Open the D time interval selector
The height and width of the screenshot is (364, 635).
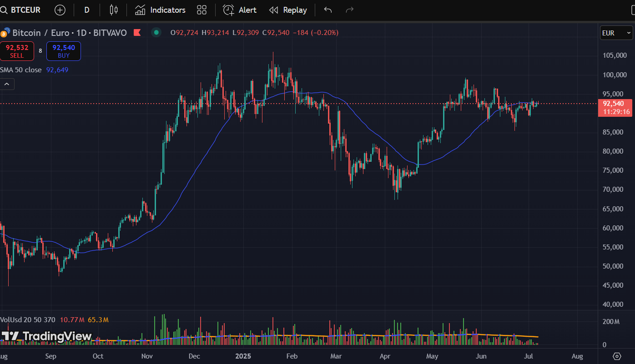87,10
